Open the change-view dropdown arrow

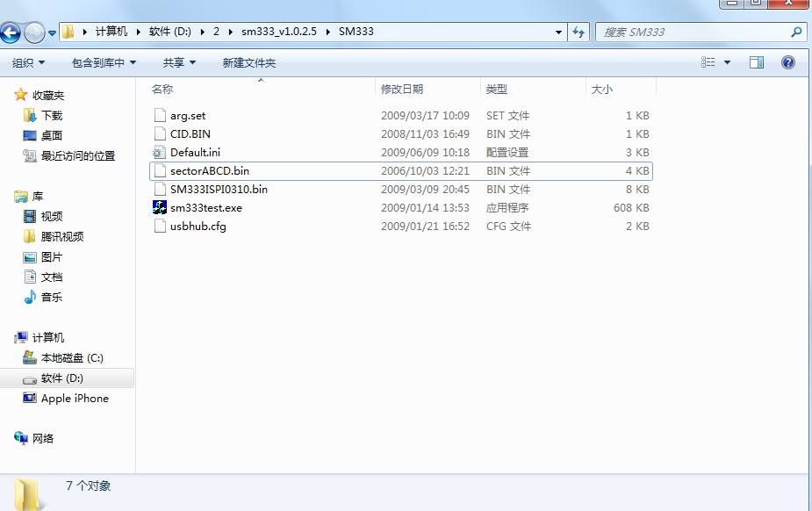coord(729,61)
